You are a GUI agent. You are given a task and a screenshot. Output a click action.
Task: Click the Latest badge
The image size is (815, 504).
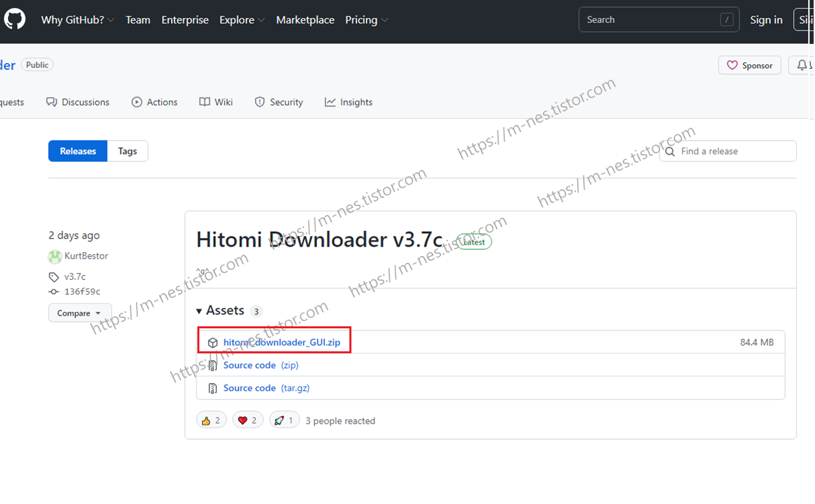[474, 241]
